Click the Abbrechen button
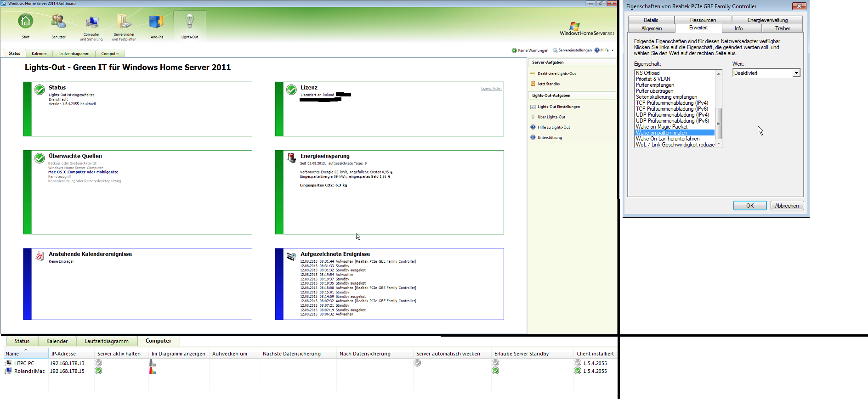The width and height of the screenshot is (868, 400). (x=787, y=206)
